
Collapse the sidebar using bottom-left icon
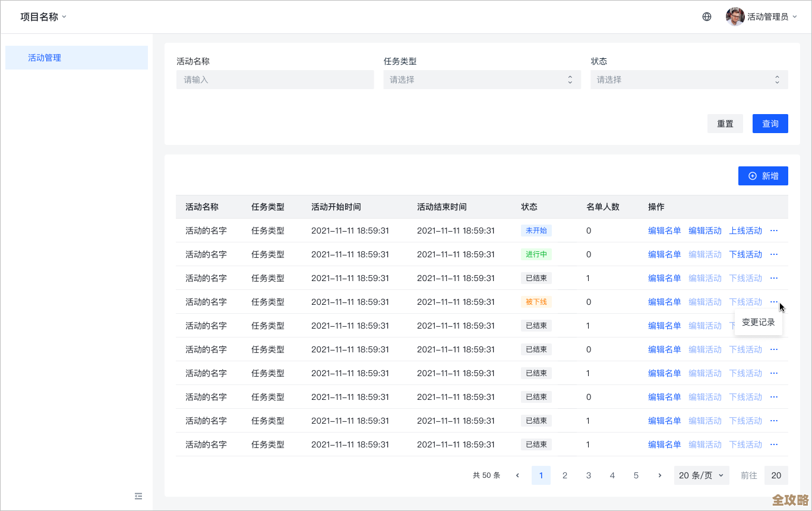(138, 496)
